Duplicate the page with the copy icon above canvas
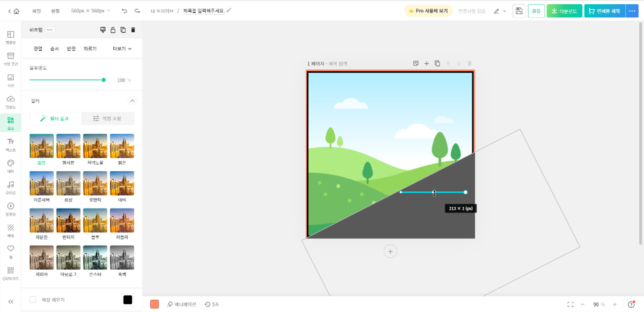 point(437,64)
